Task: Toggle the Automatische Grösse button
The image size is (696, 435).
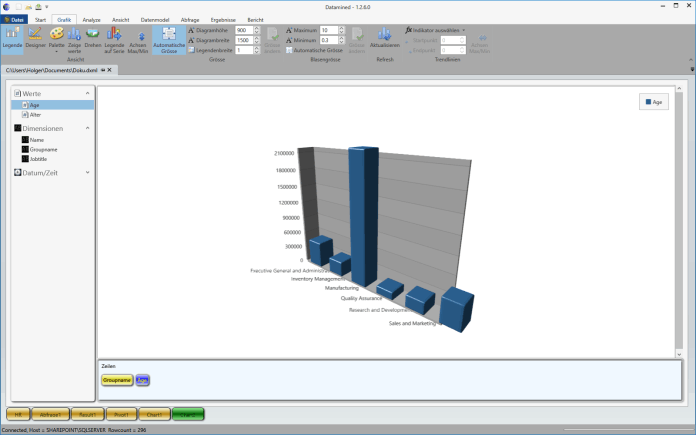Action: coord(169,38)
